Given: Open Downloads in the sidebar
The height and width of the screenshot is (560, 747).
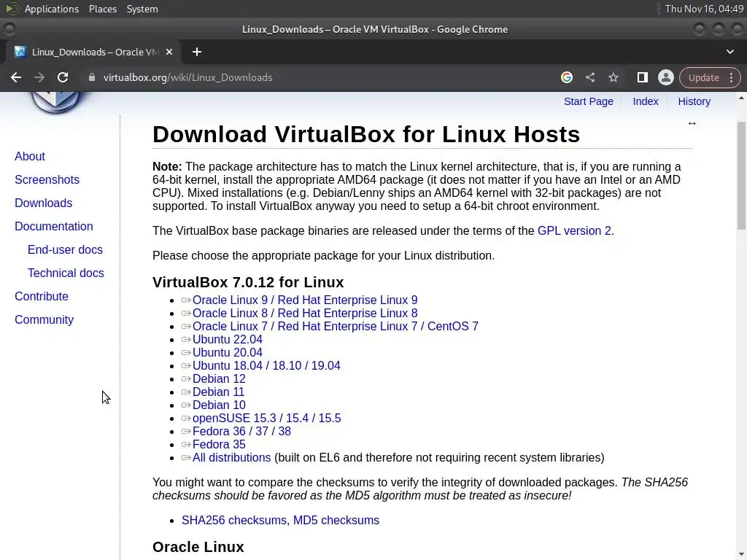Looking at the screenshot, I should 43,203.
